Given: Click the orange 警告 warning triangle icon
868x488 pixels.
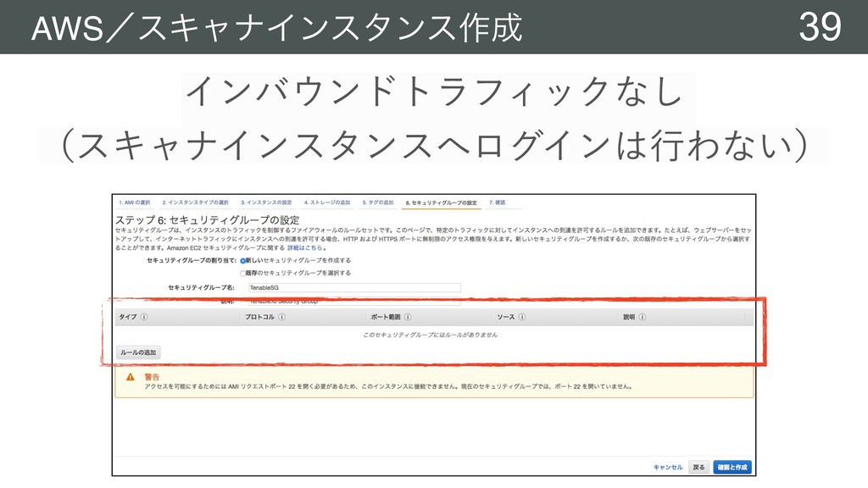Looking at the screenshot, I should 130,377.
